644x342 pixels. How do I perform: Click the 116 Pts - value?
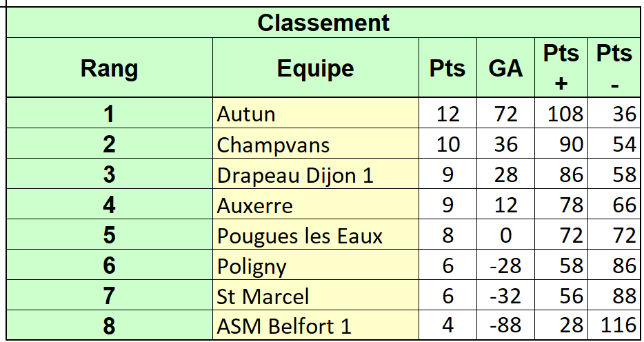[614, 325]
